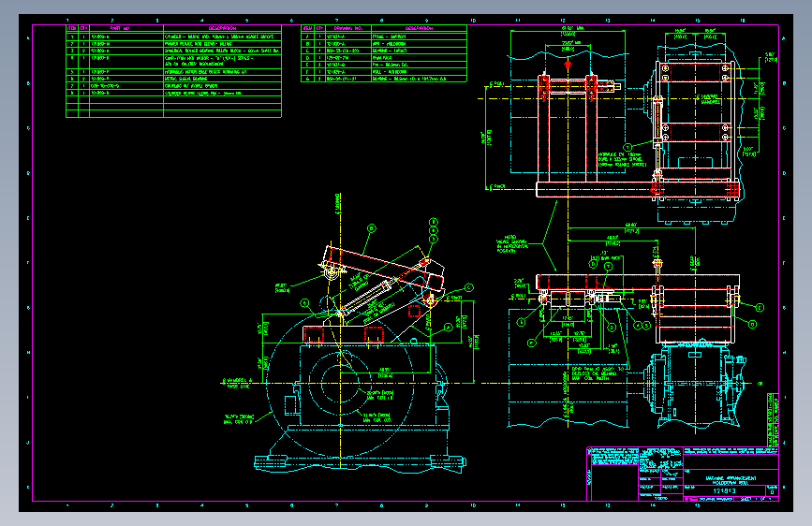
Task: Select the 'MANDREL & PASS LINE' label
Action: click(238, 383)
